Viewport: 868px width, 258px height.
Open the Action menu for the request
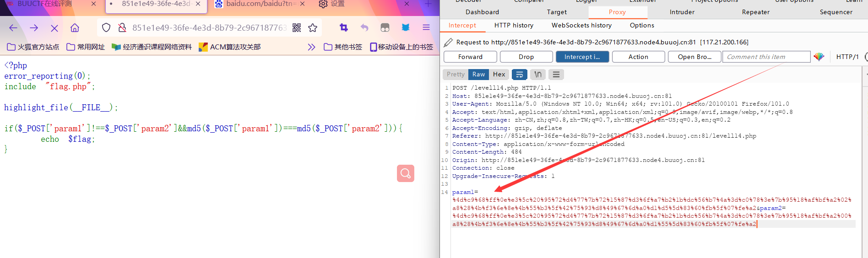coord(638,57)
